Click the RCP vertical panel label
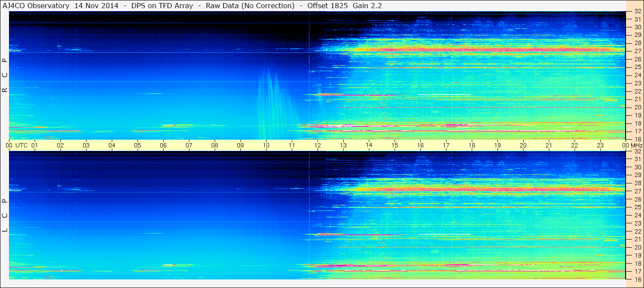This screenshot has width=644, height=288. tap(5, 75)
